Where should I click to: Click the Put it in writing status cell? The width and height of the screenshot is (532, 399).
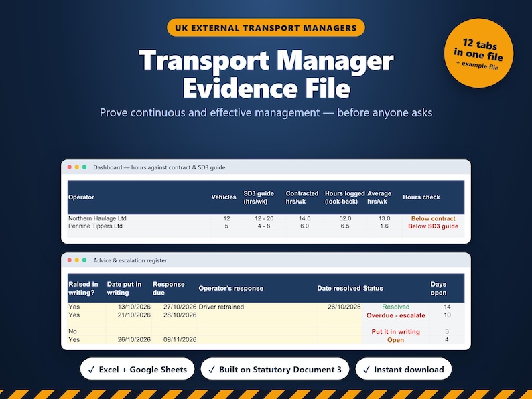pos(395,332)
